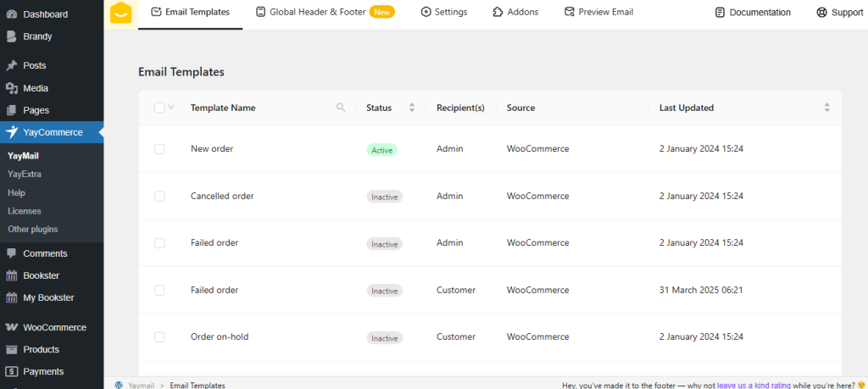Click the '31 March 2025 06:21' date cell
This screenshot has width=868, height=389.
pyautogui.click(x=701, y=290)
